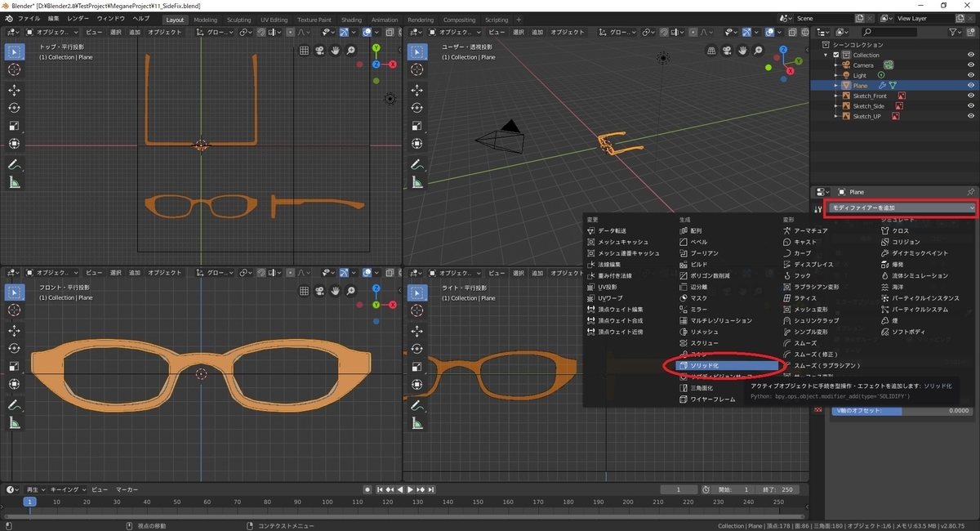Click the 終了 end frame field
Viewport: 980px width, 531px height.
coord(776,489)
